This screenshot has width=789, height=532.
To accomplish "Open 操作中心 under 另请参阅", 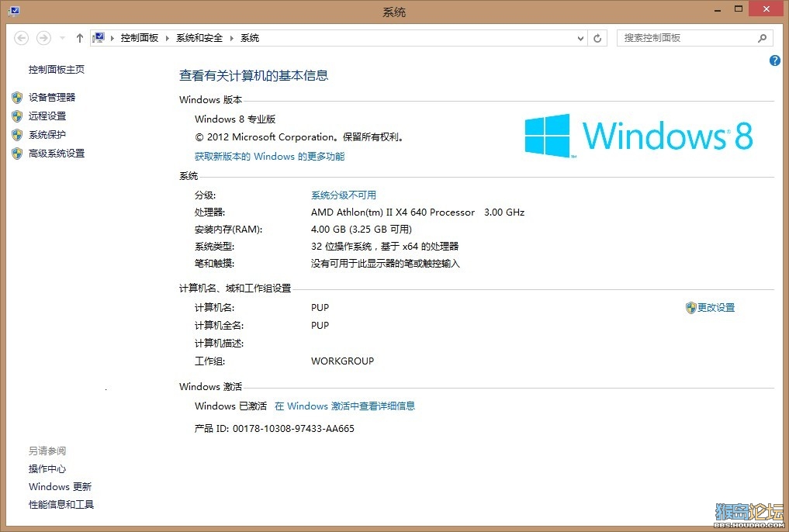I will [47, 469].
